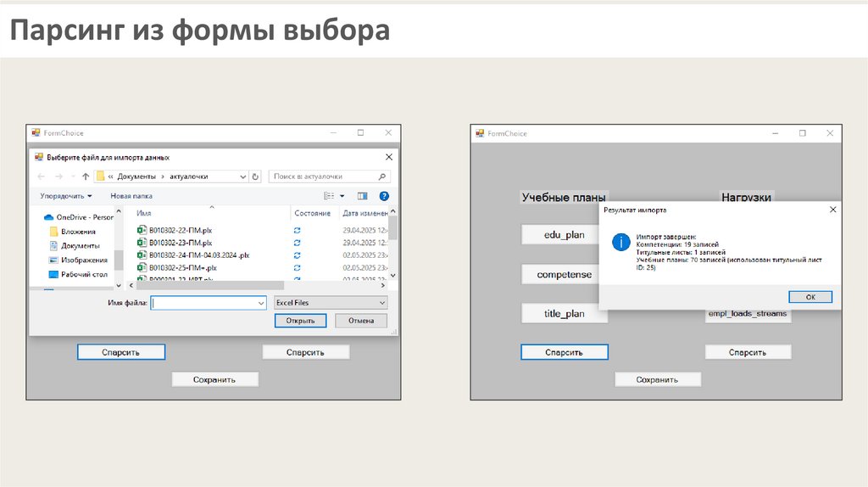This screenshot has width=868, height=487.
Task: Focus the Имя файла text field
Action: (203, 303)
